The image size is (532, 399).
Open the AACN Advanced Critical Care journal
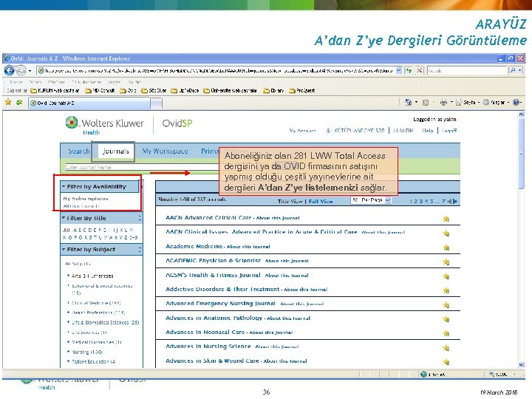pyautogui.click(x=208, y=218)
